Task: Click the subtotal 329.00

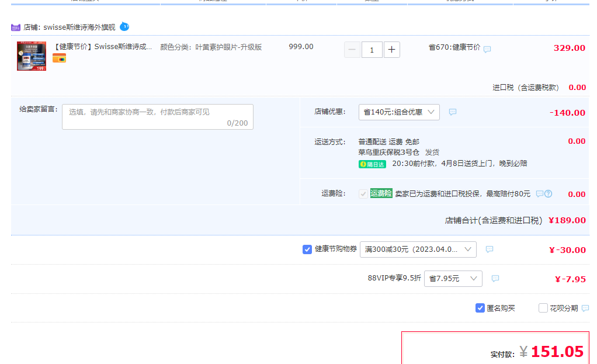Action: click(x=569, y=48)
